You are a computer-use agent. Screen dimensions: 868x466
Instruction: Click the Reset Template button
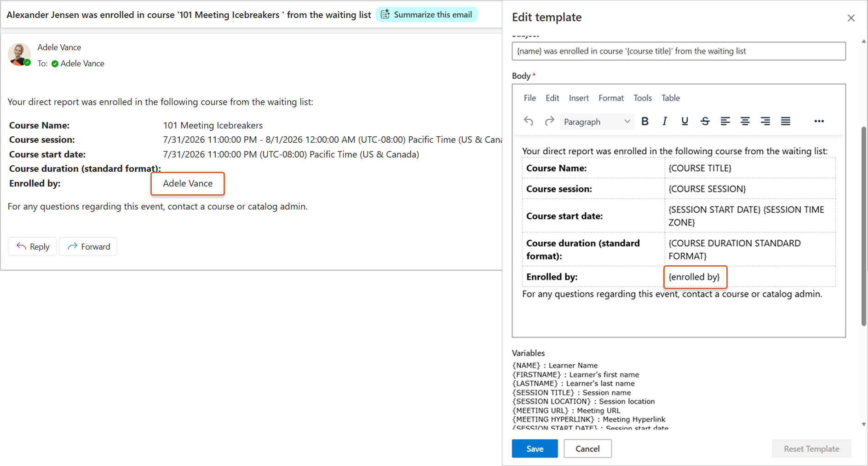pos(811,449)
